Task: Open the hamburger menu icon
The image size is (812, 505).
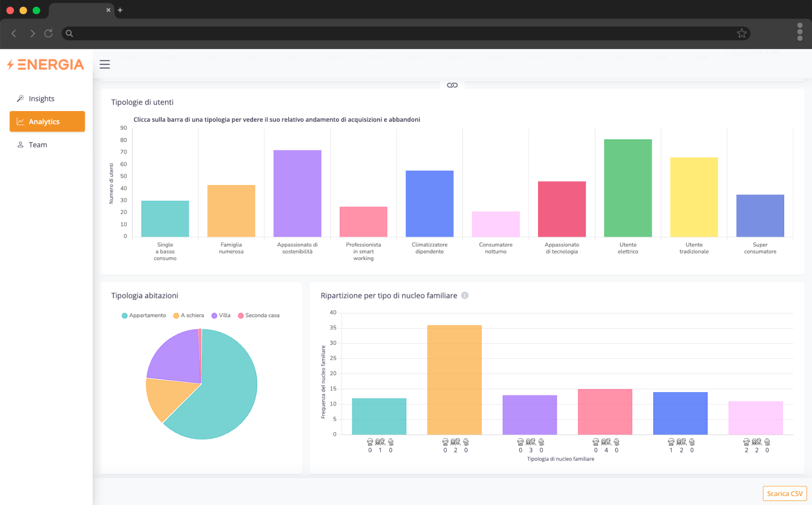Action: (x=104, y=65)
